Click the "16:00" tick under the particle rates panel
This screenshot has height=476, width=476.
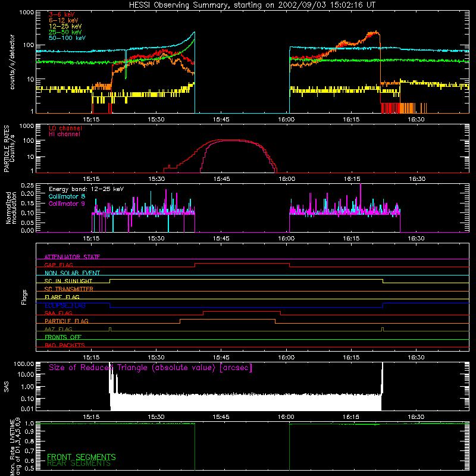point(287,179)
